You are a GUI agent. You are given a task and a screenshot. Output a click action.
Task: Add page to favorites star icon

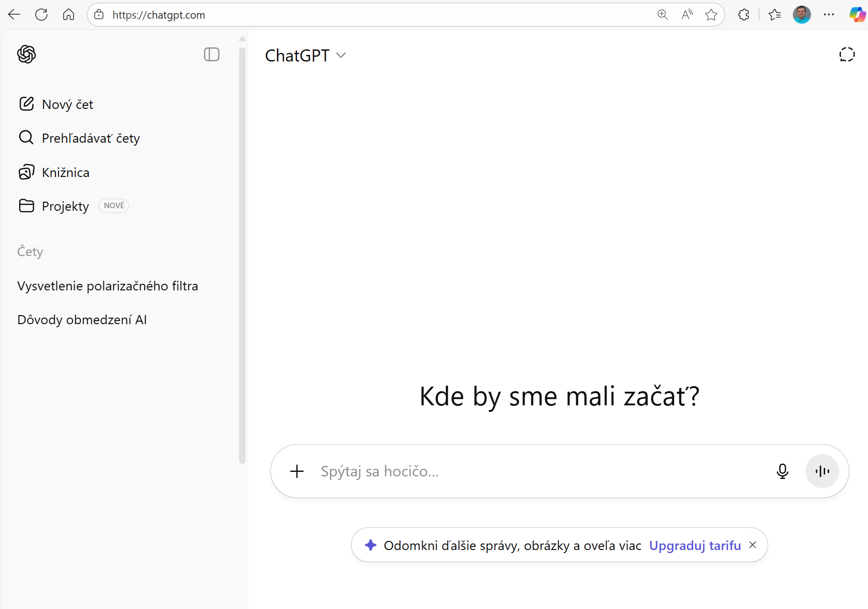[x=711, y=15]
